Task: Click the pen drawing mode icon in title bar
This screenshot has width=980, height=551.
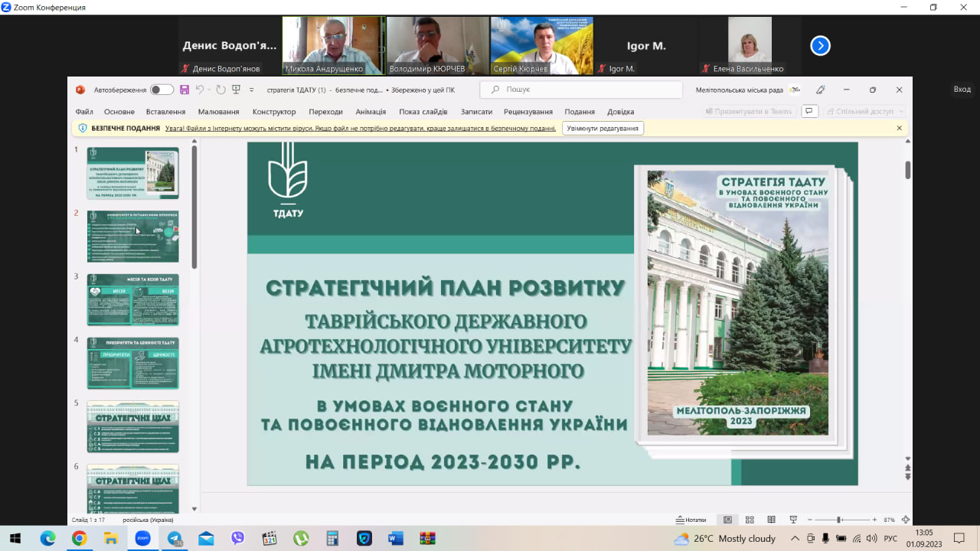Action: [x=821, y=90]
